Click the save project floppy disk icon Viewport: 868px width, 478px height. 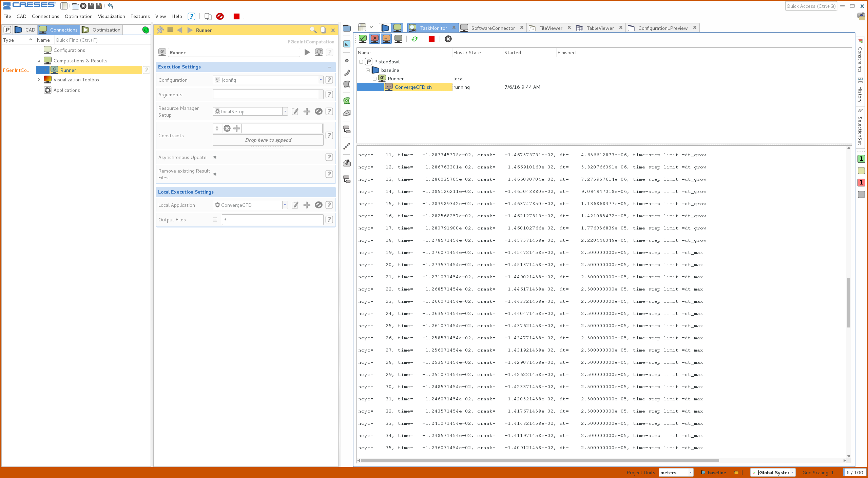pos(91,6)
